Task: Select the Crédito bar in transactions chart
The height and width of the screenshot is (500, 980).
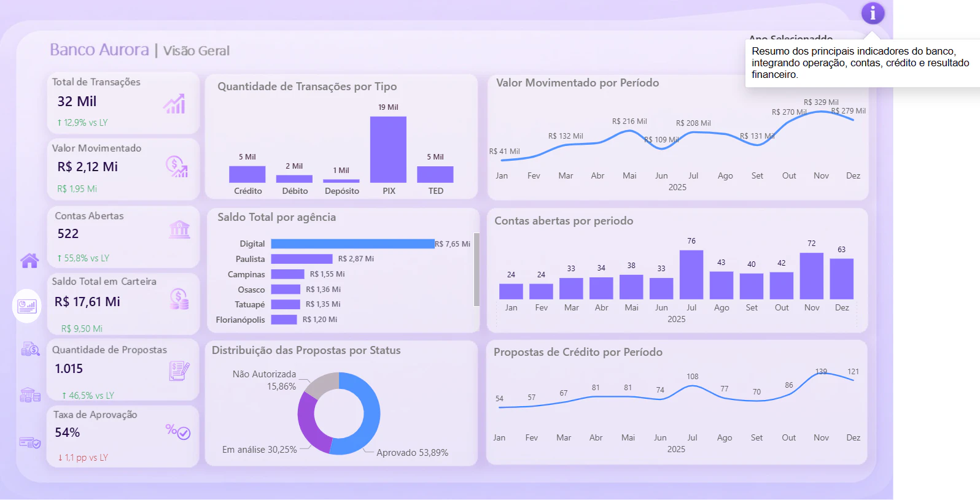Action: click(x=247, y=174)
